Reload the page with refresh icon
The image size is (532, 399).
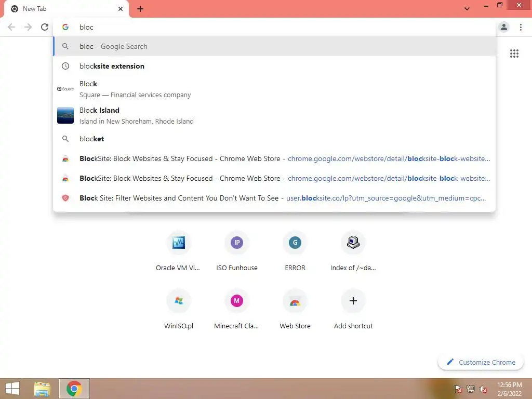(x=45, y=27)
